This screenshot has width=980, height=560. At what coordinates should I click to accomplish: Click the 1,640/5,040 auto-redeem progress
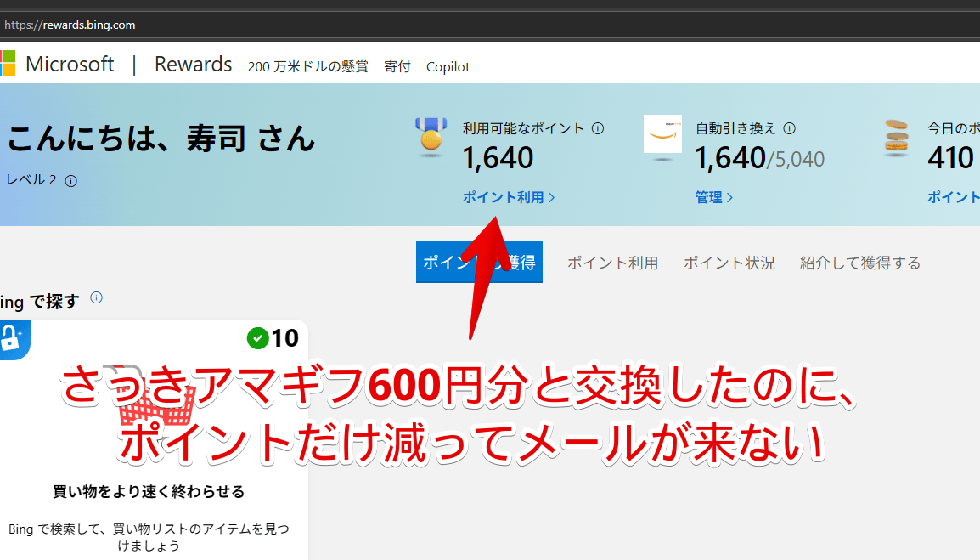click(760, 158)
